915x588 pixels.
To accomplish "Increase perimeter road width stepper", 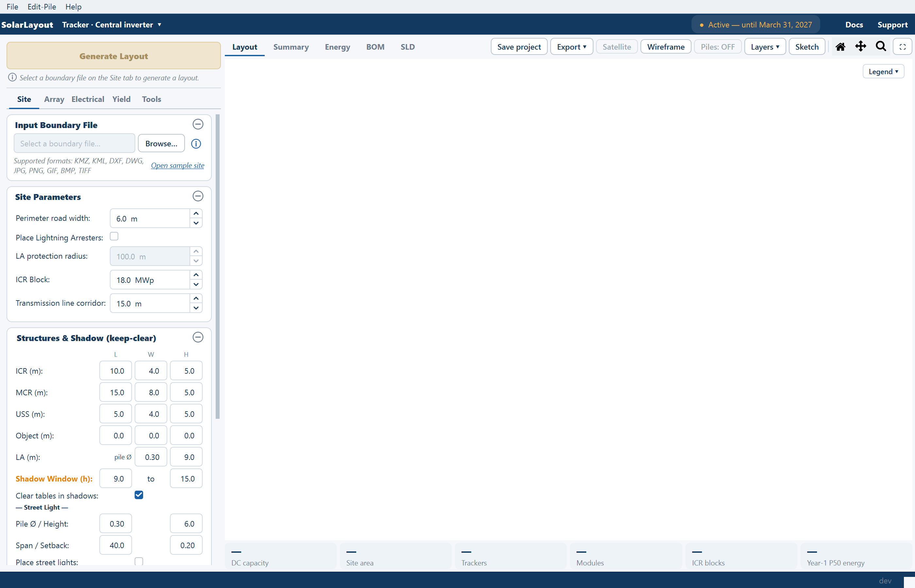I will click(x=196, y=213).
